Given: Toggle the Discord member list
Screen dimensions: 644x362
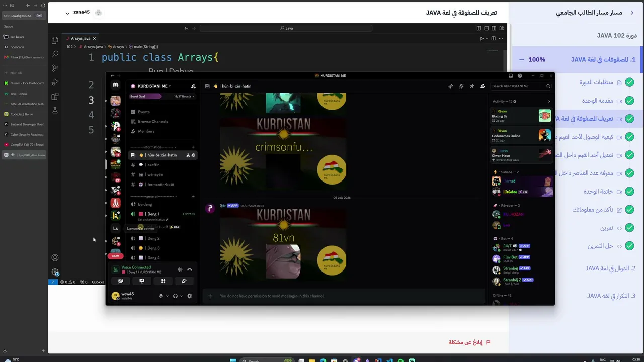Looking at the screenshot, I should point(482,86).
